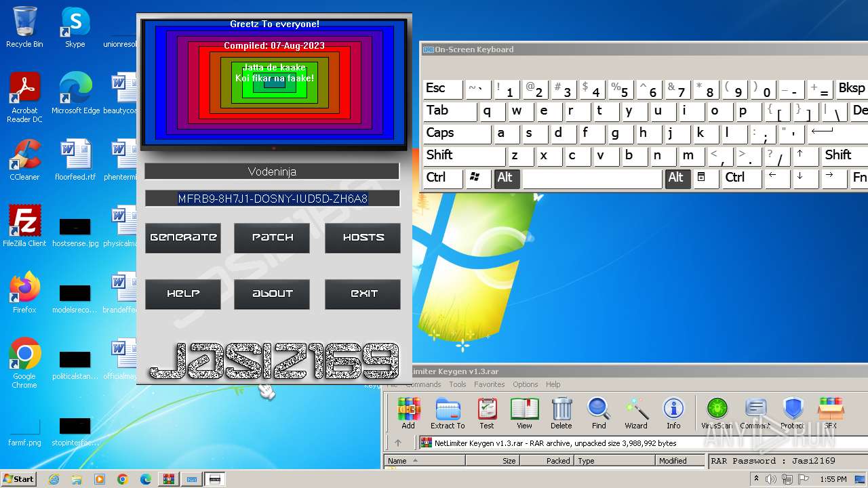The width and height of the screenshot is (868, 488).
Task: Toggle right Shift on On-Screen Keyboard
Action: click(x=845, y=156)
